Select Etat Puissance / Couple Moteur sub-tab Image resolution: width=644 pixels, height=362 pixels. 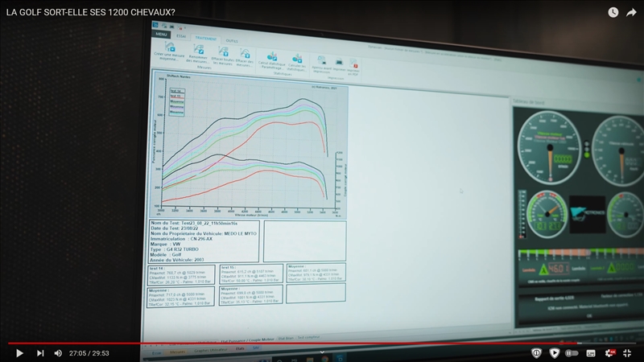tap(247, 340)
